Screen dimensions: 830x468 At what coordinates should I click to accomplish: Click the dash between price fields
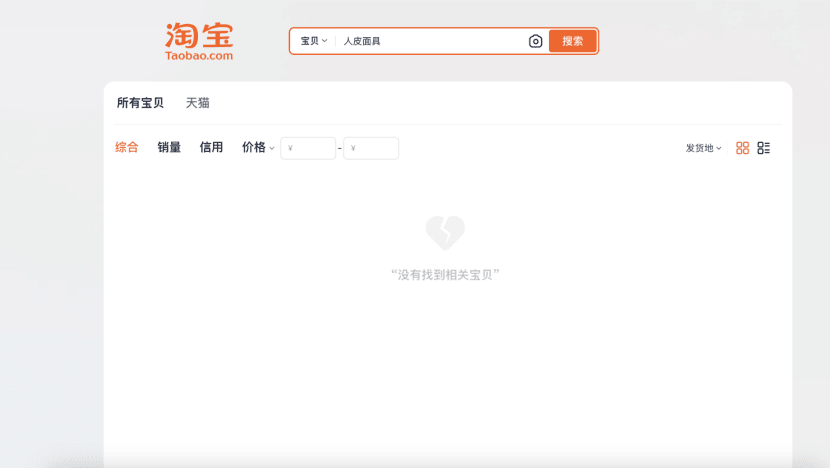(x=340, y=149)
